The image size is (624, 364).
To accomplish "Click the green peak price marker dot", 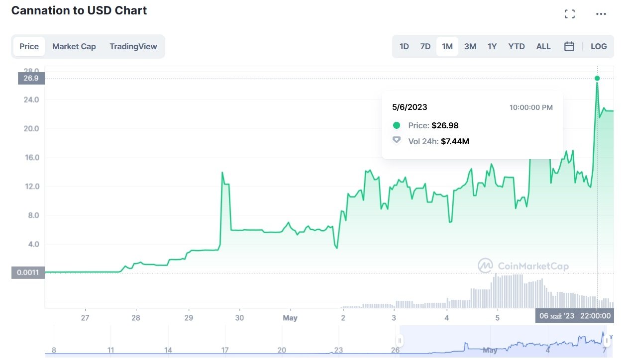I will tap(597, 78).
